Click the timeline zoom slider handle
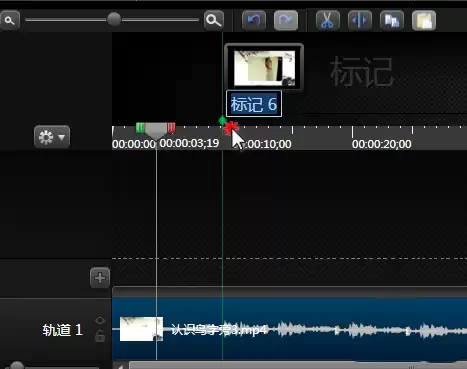Image resolution: width=467 pixels, height=369 pixels. coord(114,19)
